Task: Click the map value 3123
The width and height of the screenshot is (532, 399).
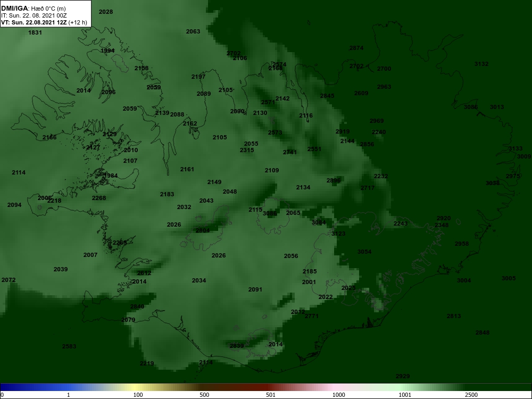Action: 338,234
